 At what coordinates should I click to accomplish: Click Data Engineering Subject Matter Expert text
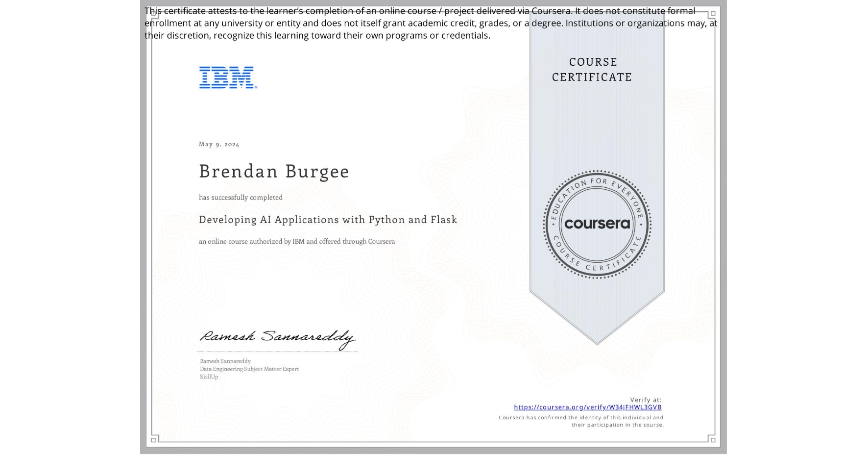click(249, 369)
